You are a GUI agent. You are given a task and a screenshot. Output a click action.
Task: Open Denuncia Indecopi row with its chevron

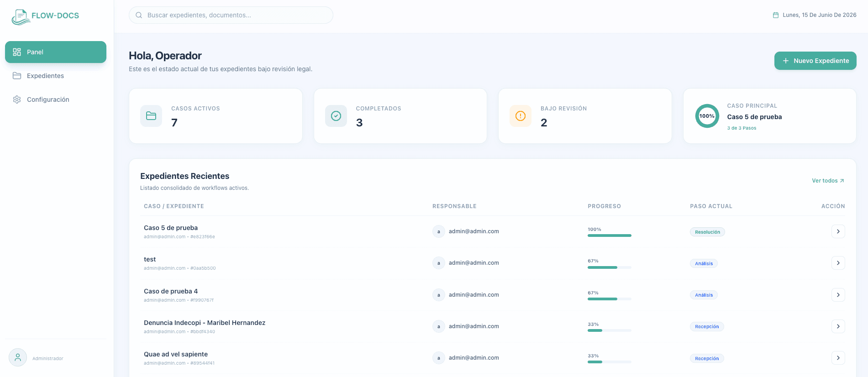pos(838,326)
